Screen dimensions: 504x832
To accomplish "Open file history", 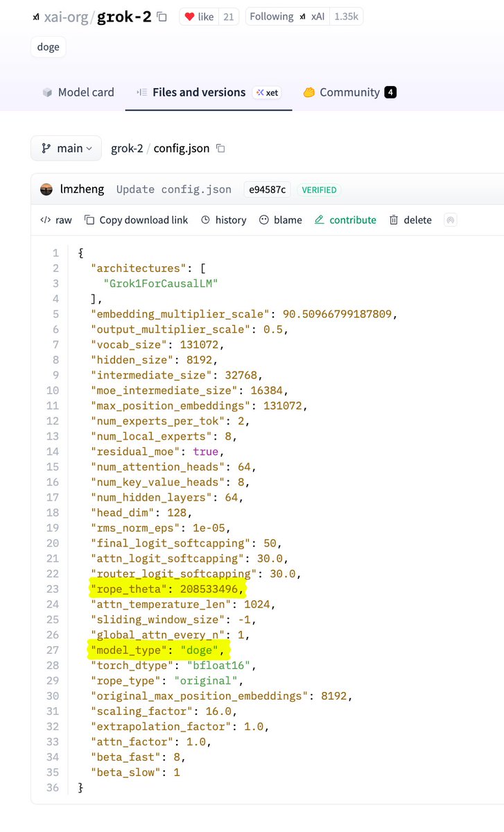I will (223, 220).
